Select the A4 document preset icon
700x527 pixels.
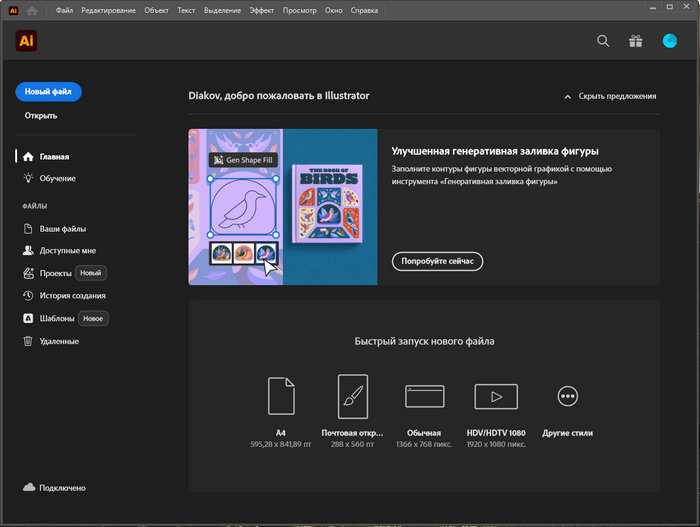pyautogui.click(x=282, y=396)
